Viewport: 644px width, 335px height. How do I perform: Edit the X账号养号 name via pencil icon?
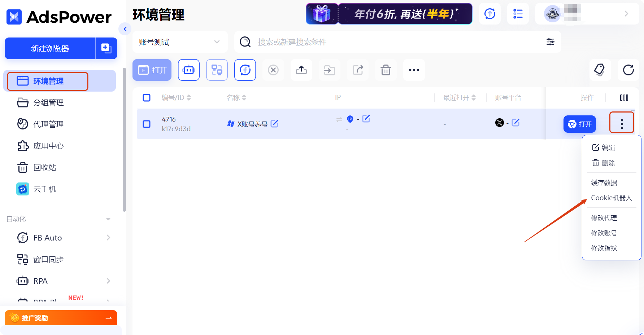(x=275, y=124)
